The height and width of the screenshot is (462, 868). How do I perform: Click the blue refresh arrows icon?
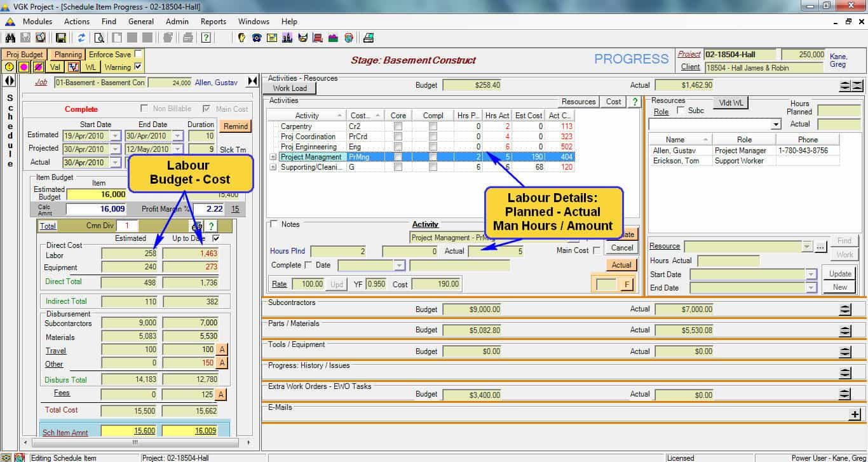pyautogui.click(x=82, y=37)
